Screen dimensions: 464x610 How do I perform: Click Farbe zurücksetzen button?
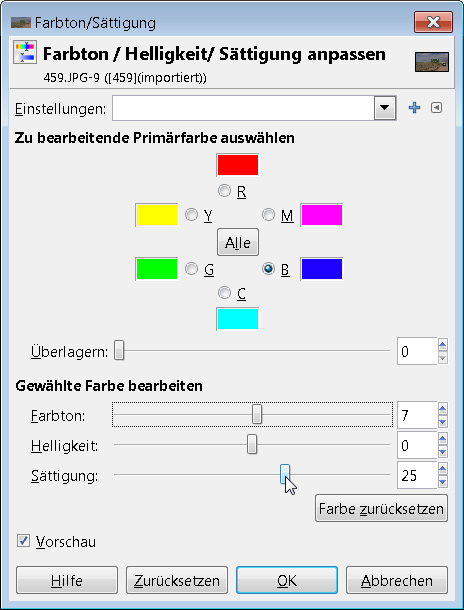[x=381, y=508]
